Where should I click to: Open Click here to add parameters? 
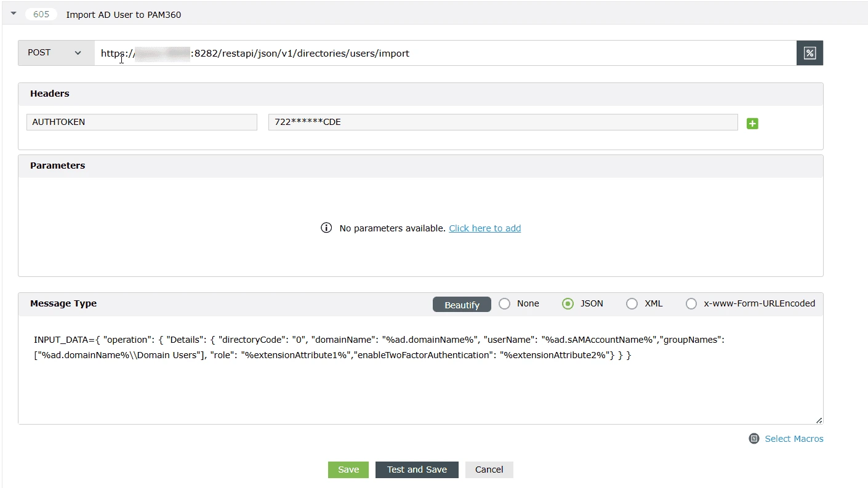pyautogui.click(x=484, y=228)
